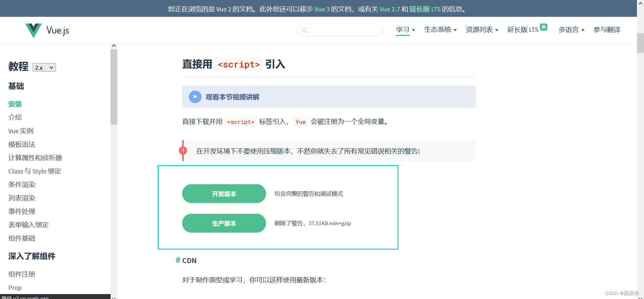644x299 pixels.
Task: Select 表单输入绑定 in the sidebar
Action: click(x=29, y=225)
